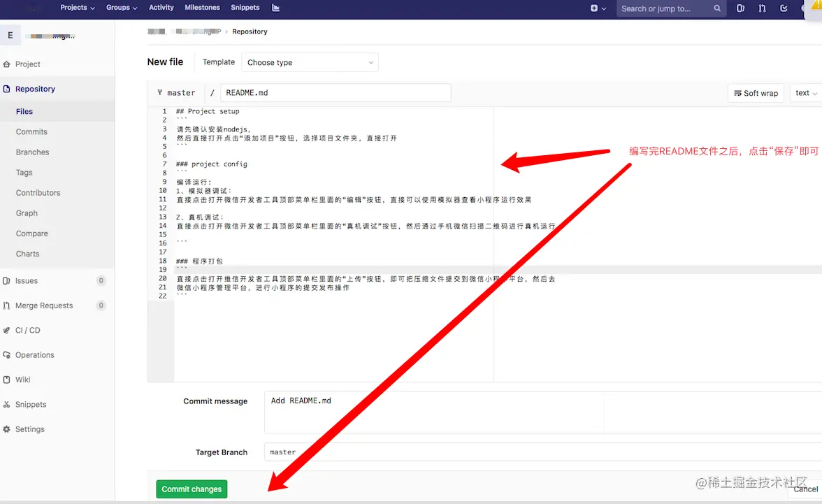822x504 pixels.
Task: Open the Wiki section
Action: tap(22, 379)
